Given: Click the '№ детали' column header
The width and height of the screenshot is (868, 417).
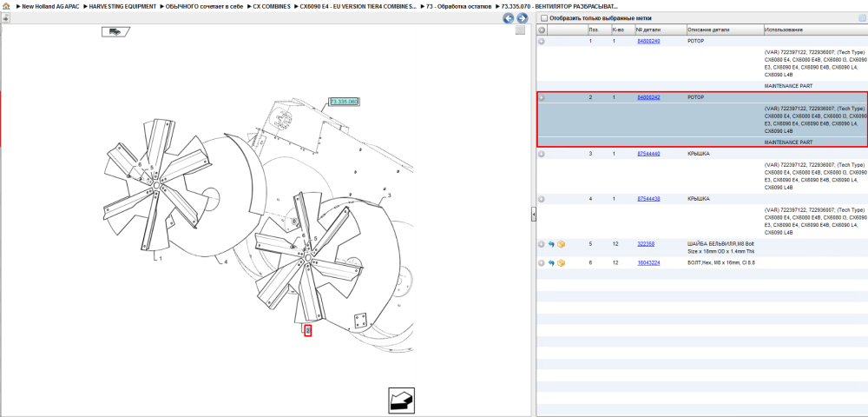Looking at the screenshot, I should tap(660, 30).
